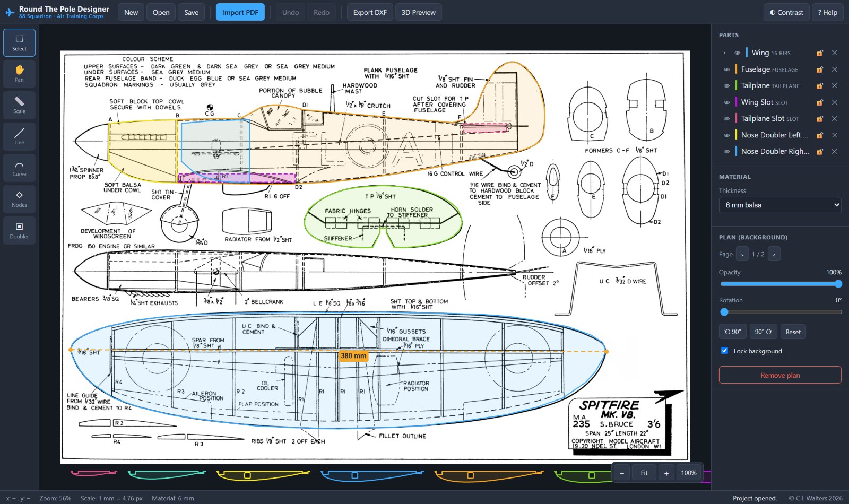Click the Import PDF button
Image resolution: width=849 pixels, height=504 pixels.
(x=240, y=12)
